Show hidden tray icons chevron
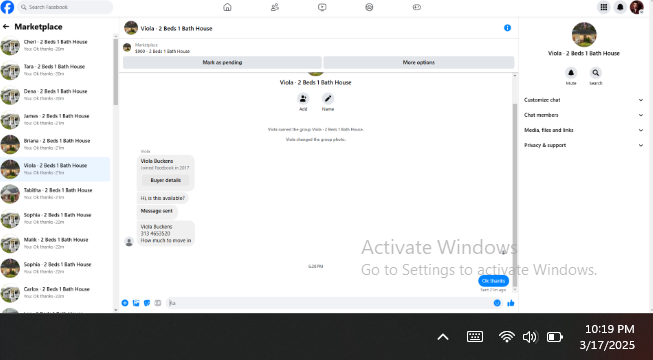This screenshot has width=653, height=360. (443, 337)
